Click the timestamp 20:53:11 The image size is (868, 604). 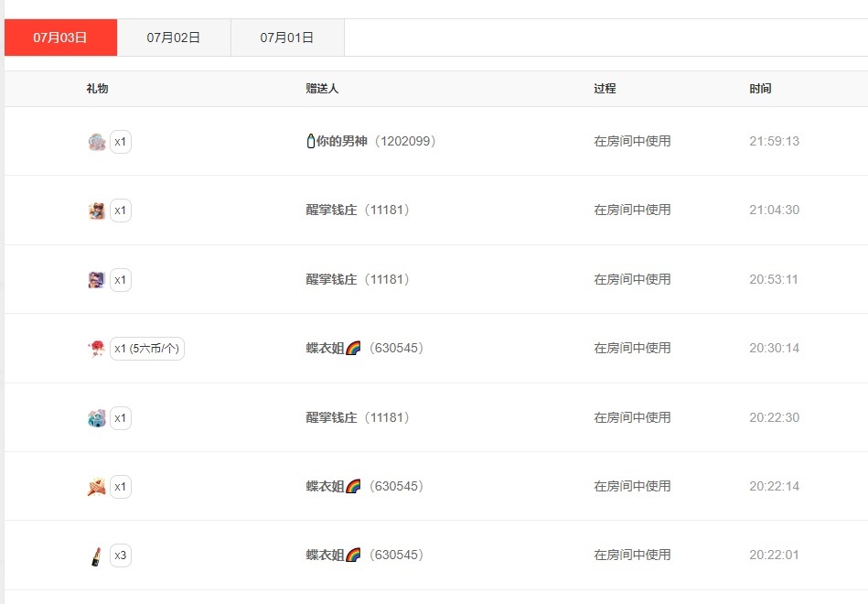point(774,279)
